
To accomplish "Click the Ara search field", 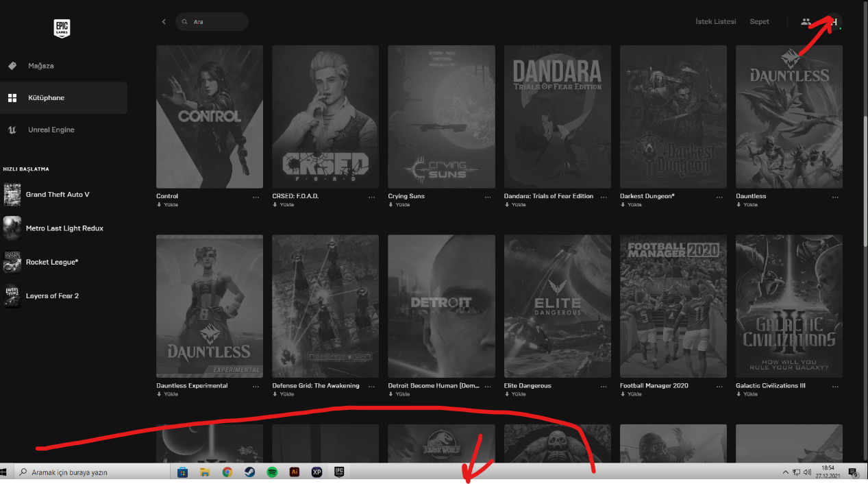I will pos(212,22).
